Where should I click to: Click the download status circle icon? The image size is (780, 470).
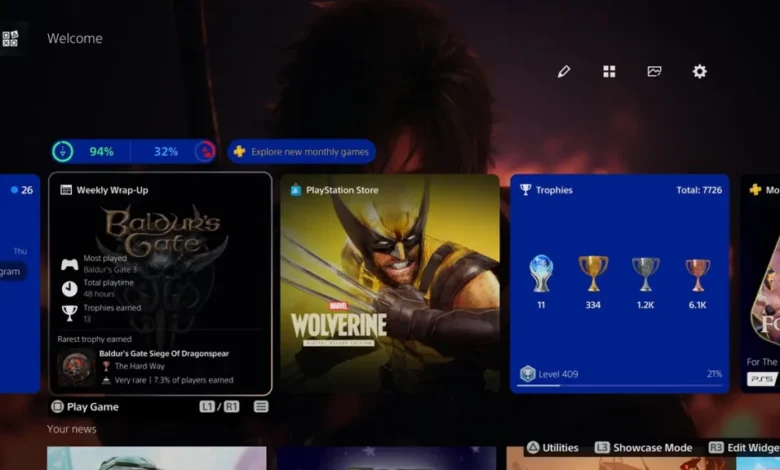coord(63,152)
